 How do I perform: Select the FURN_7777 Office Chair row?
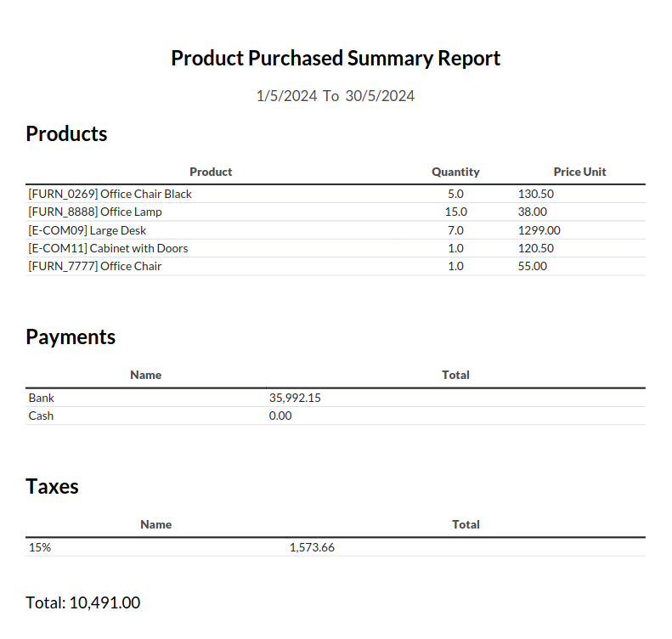tap(95, 266)
